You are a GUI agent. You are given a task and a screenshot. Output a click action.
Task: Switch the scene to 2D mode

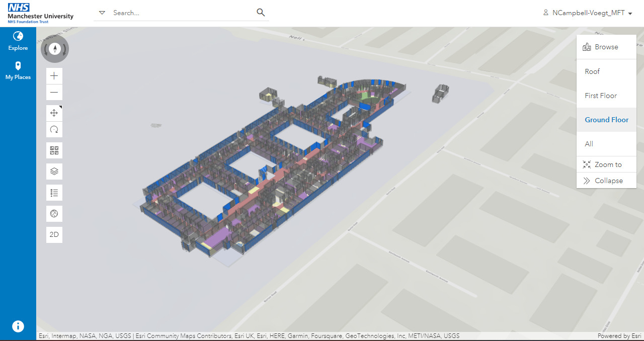pyautogui.click(x=54, y=234)
